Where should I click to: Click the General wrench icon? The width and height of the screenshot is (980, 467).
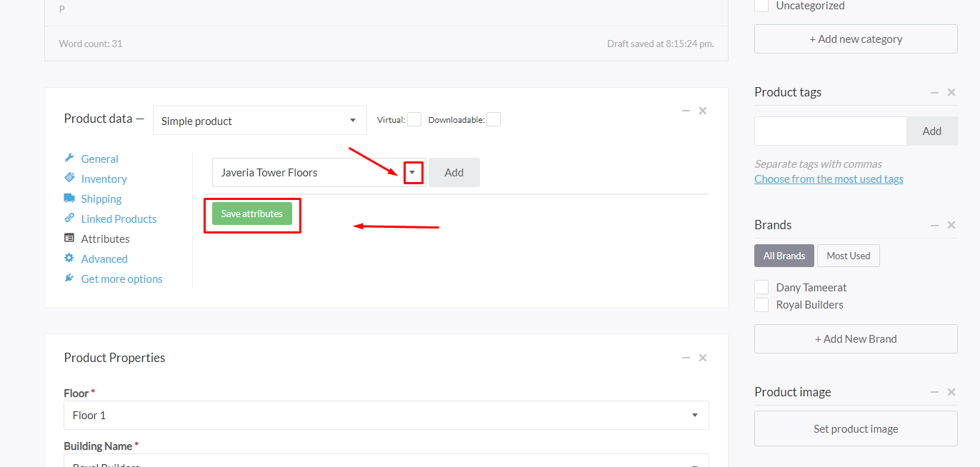[x=69, y=159]
